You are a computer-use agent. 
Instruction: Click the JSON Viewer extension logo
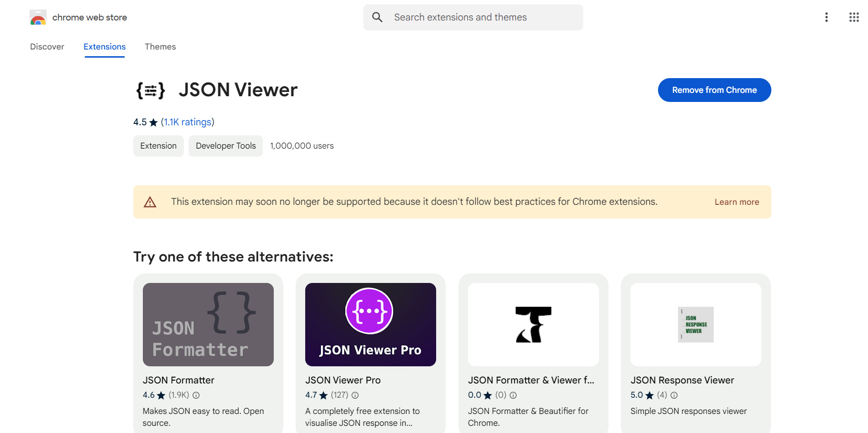click(x=150, y=90)
